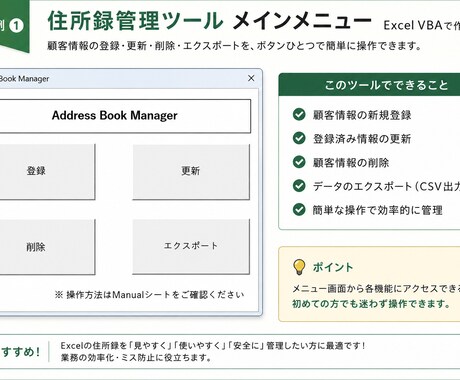
Task: Click the text 登録済み情報の更新
Action: (x=362, y=139)
